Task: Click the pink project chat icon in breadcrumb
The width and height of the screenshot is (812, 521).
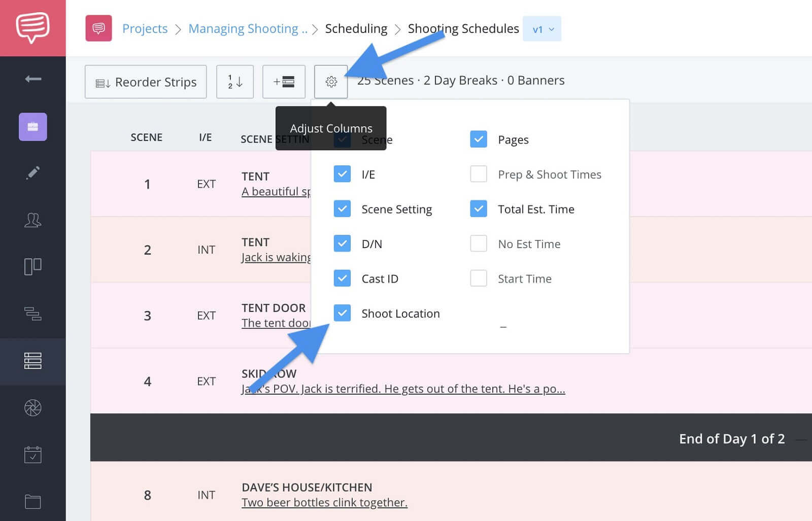Action: pos(98,28)
